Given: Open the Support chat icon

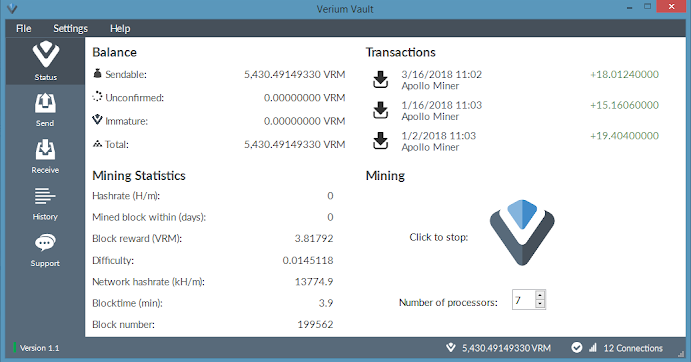Looking at the screenshot, I should pos(45,242).
